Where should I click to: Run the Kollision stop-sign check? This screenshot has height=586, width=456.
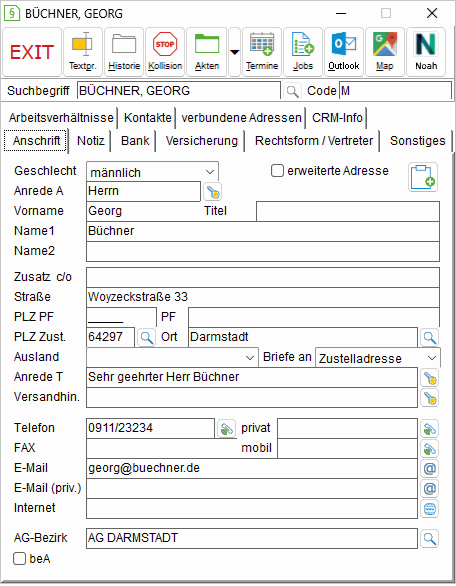165,52
